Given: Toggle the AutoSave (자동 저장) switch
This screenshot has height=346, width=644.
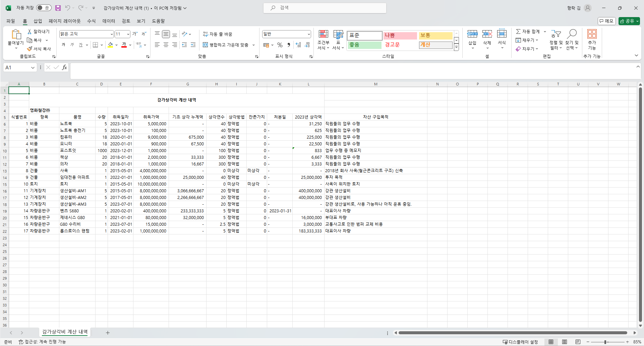Looking at the screenshot, I should 44,8.
